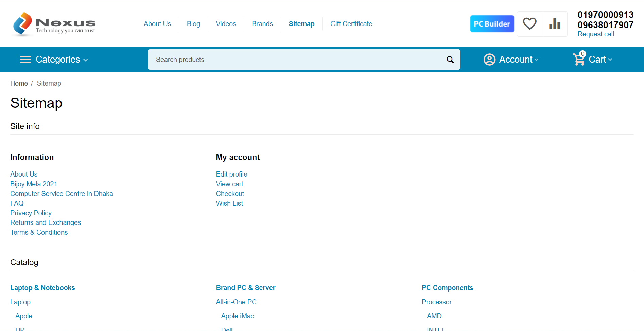Click the Request call link
644x331 pixels.
596,34
